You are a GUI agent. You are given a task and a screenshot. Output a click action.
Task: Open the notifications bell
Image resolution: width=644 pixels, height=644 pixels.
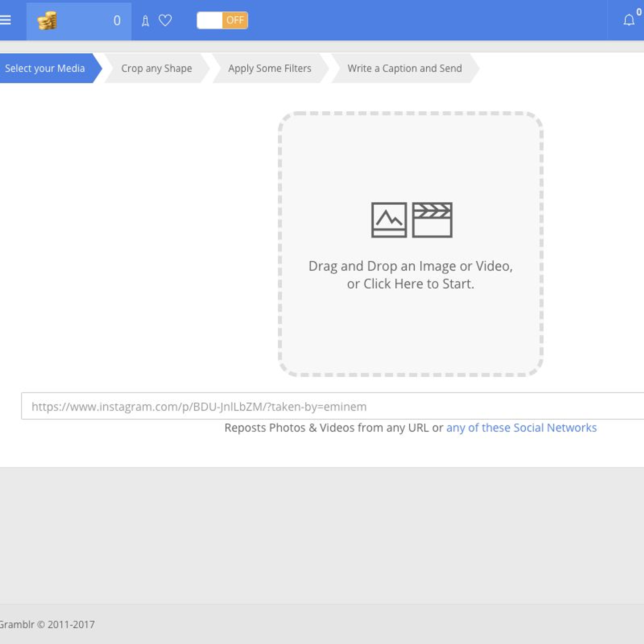pos(629,20)
